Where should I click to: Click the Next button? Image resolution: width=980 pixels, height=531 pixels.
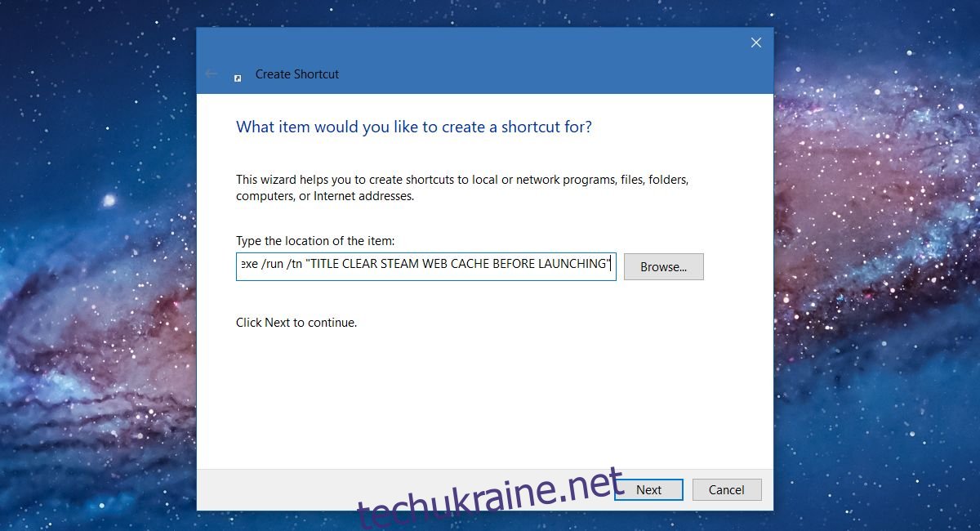point(648,489)
